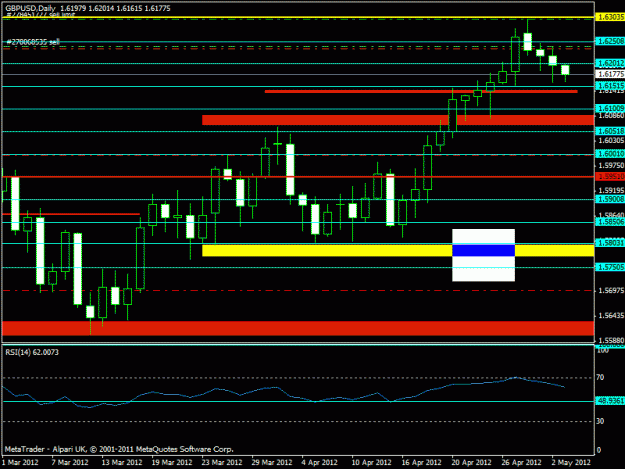This screenshot has width=625, height=469.
Task: Click the 10 Apr 2012 date label
Action: tap(371, 462)
